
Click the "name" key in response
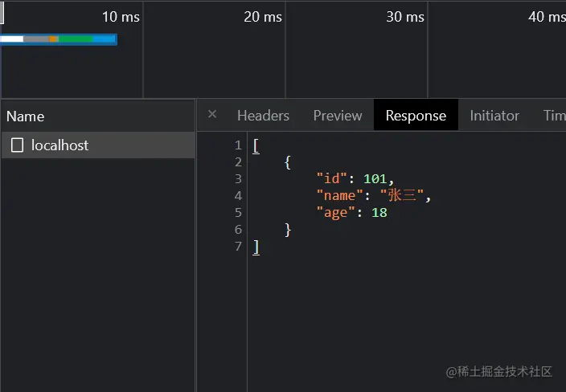coord(339,195)
